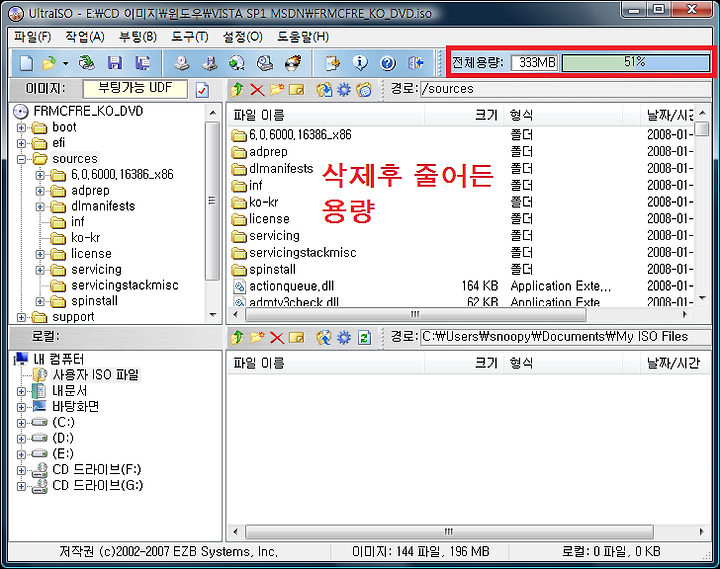Expand the 내문서 node in local tree

(21, 391)
